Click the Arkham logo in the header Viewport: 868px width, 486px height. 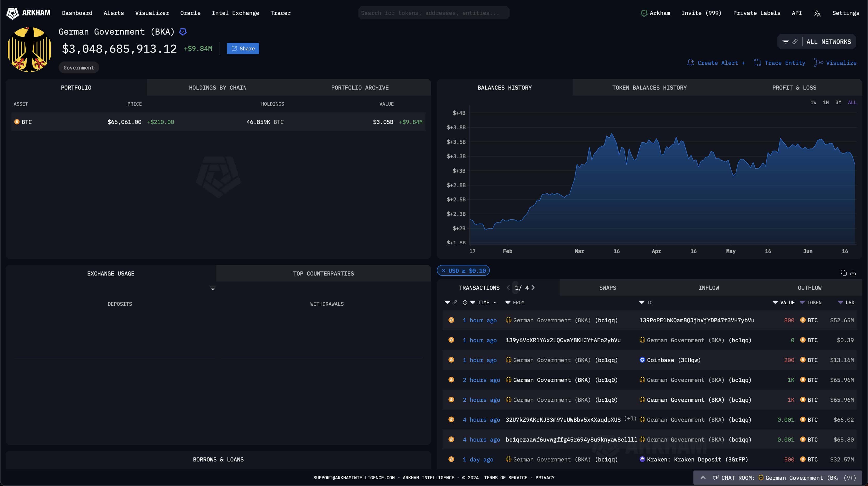[28, 13]
